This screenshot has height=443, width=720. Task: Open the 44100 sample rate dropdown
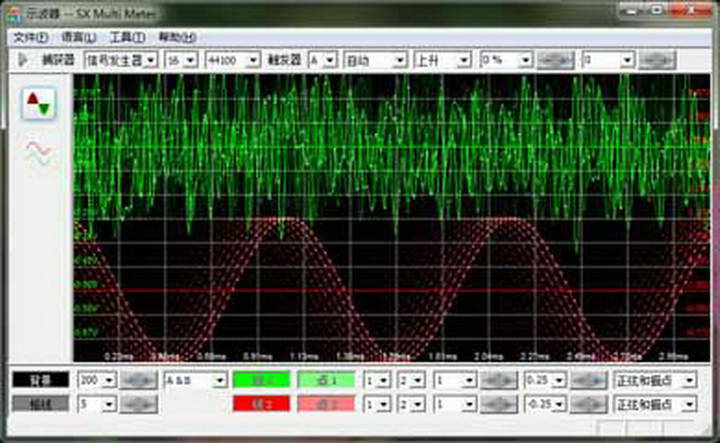(232, 60)
